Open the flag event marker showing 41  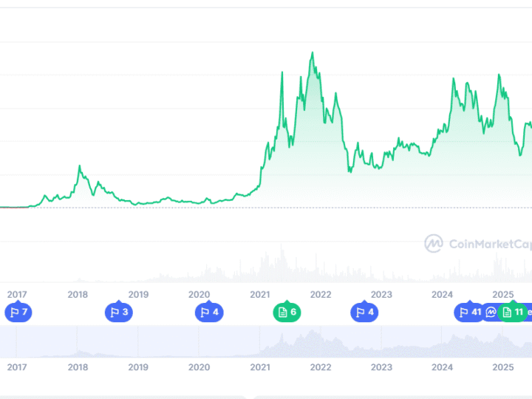coord(469,312)
